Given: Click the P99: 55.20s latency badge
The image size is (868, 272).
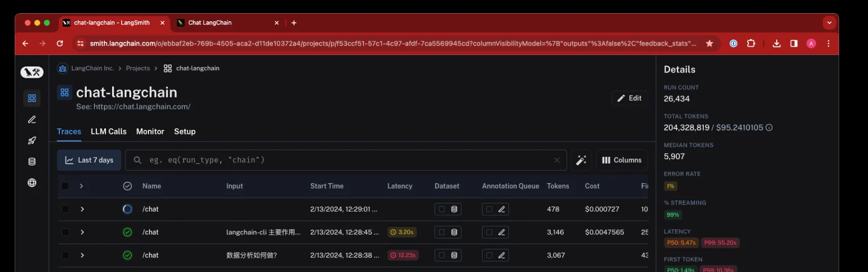Looking at the screenshot, I should (x=719, y=243).
